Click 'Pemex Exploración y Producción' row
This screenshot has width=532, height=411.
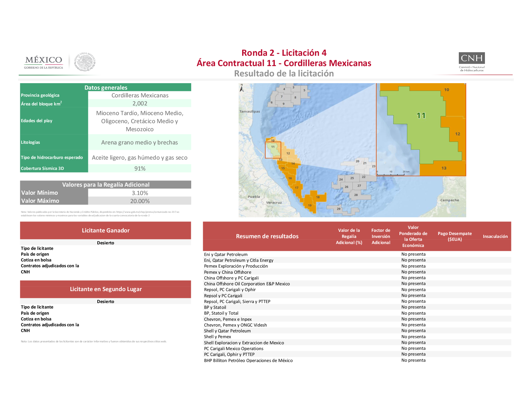[x=357, y=266]
